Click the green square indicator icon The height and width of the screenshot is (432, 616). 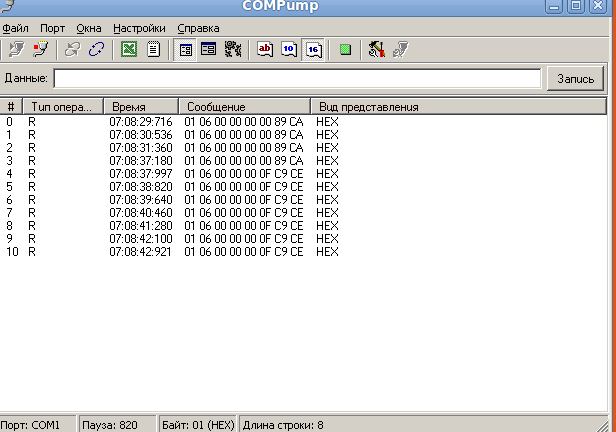345,49
